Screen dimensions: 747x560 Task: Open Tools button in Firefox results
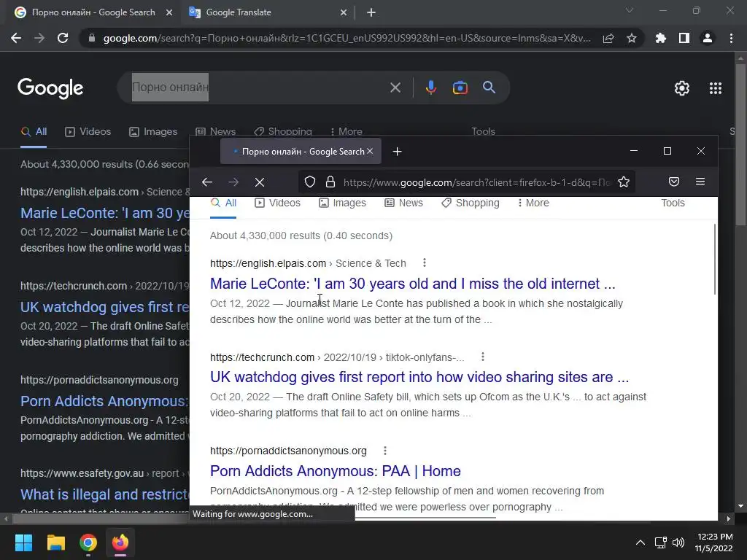(x=673, y=203)
